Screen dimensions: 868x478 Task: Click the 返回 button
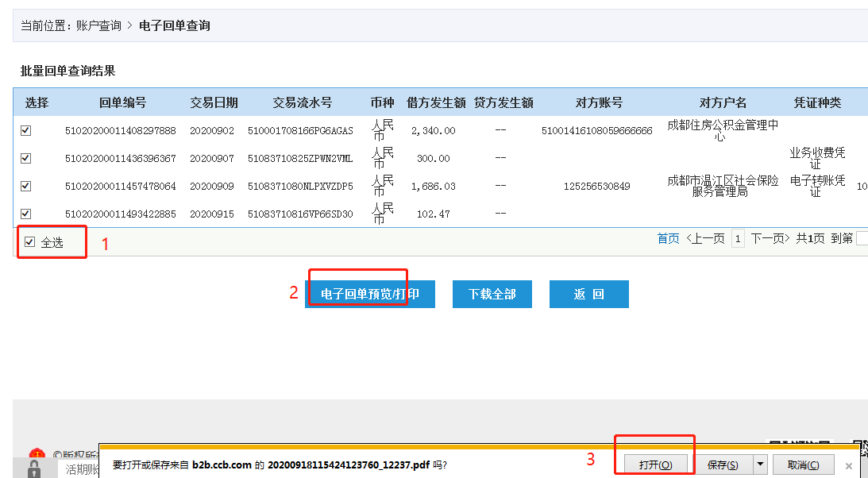point(589,294)
